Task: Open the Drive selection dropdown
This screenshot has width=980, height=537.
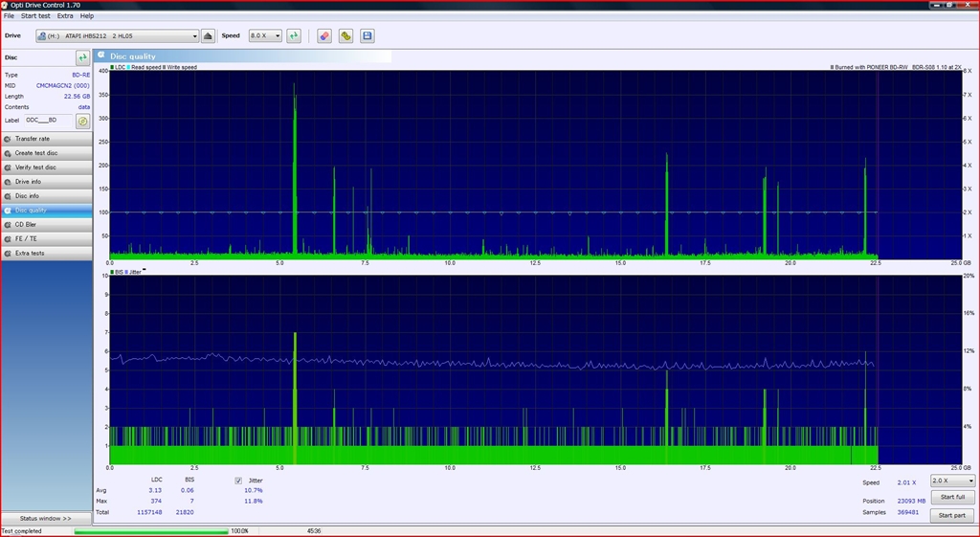Action: point(117,35)
